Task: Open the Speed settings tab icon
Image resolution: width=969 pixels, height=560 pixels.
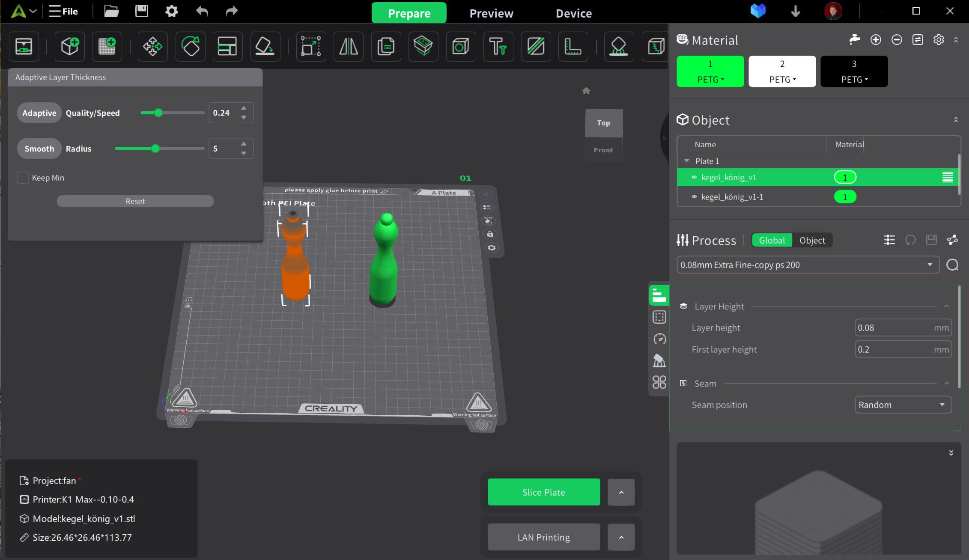Action: pyautogui.click(x=659, y=339)
